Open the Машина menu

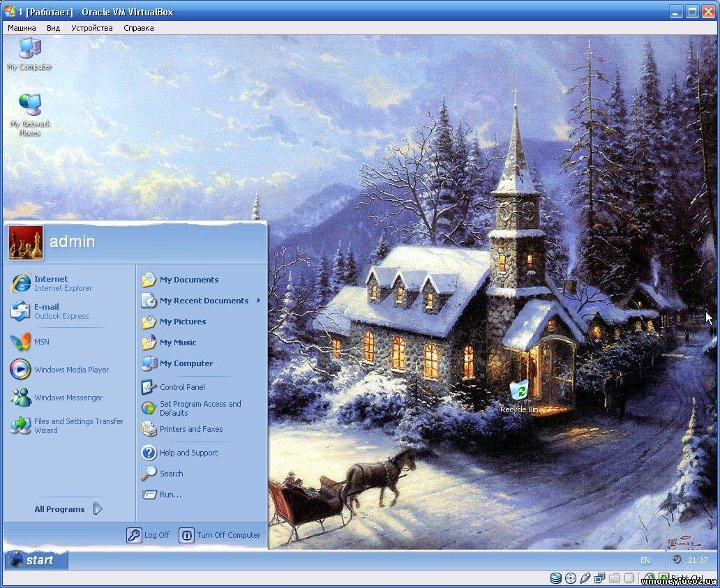(22, 28)
